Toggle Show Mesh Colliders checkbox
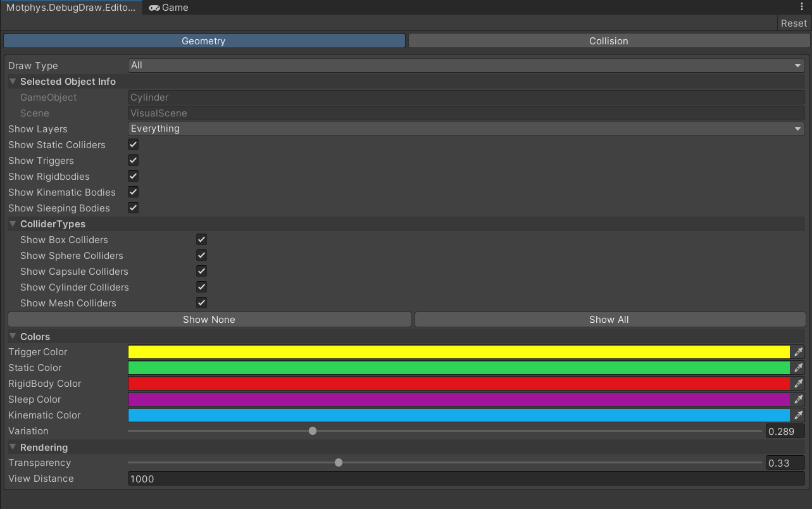Viewport: 812px width, 509px height. 201,303
